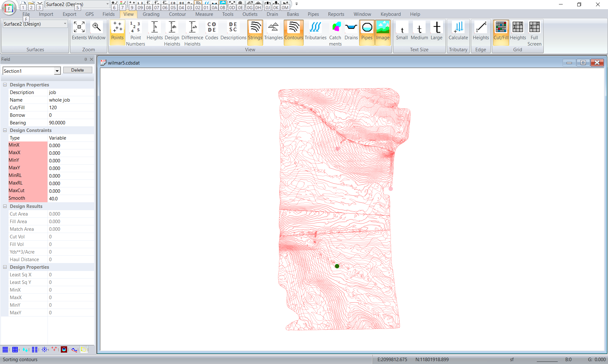Open the Section1 dropdown list
Viewport: 608px width, 364px height.
click(x=57, y=71)
